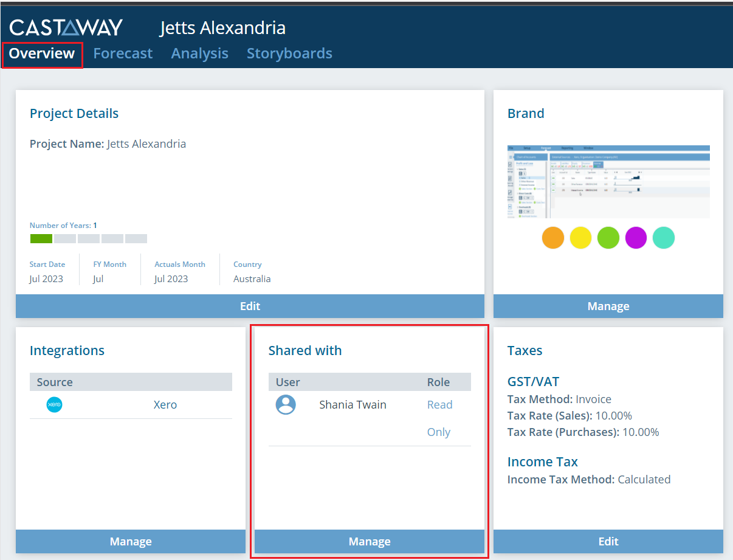Click the Start Date Jul 2023 value
733x560 pixels.
click(x=46, y=279)
